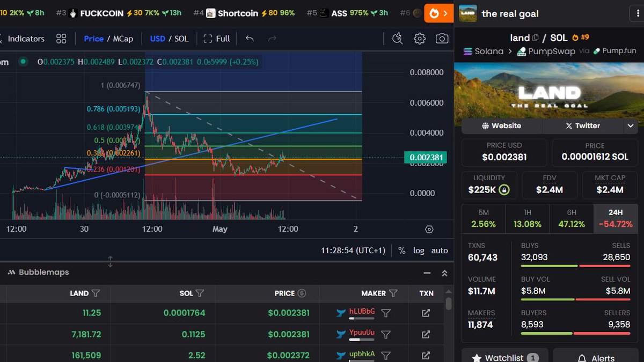
Task: Open the chart layout grid icon
Action: click(61, 39)
